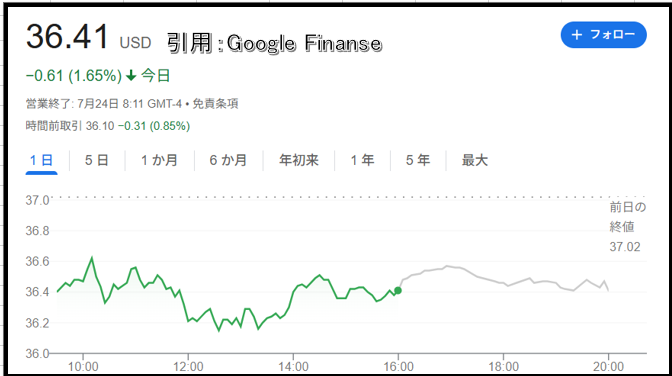Click the green price line near 12:00

[188, 320]
